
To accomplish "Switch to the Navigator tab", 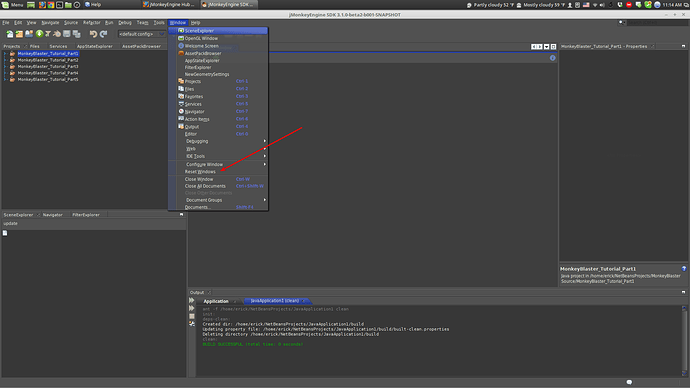I will coord(52,215).
